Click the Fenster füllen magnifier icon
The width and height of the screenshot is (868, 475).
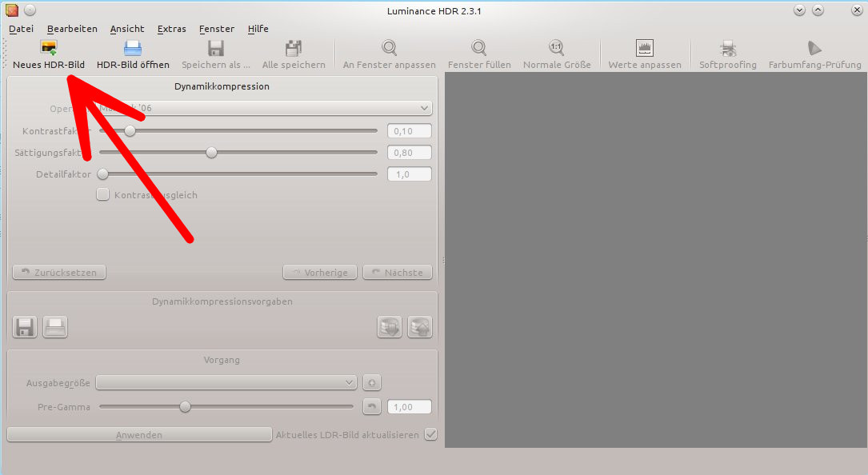click(x=479, y=48)
